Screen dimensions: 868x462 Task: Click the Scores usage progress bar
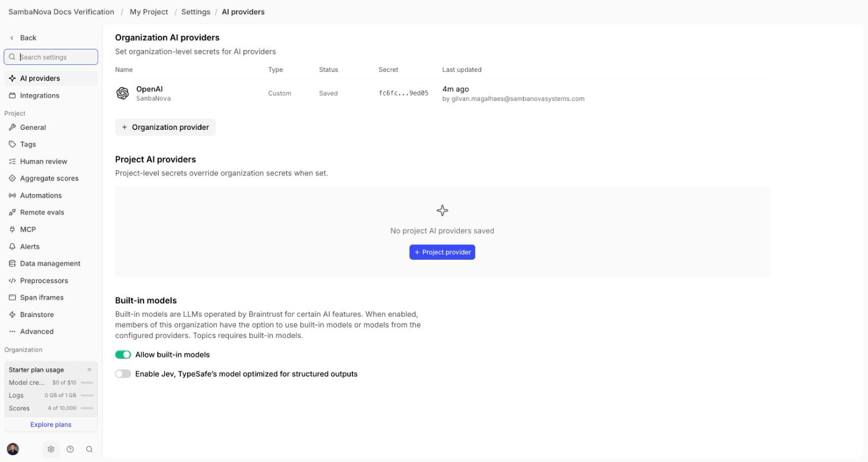point(87,409)
